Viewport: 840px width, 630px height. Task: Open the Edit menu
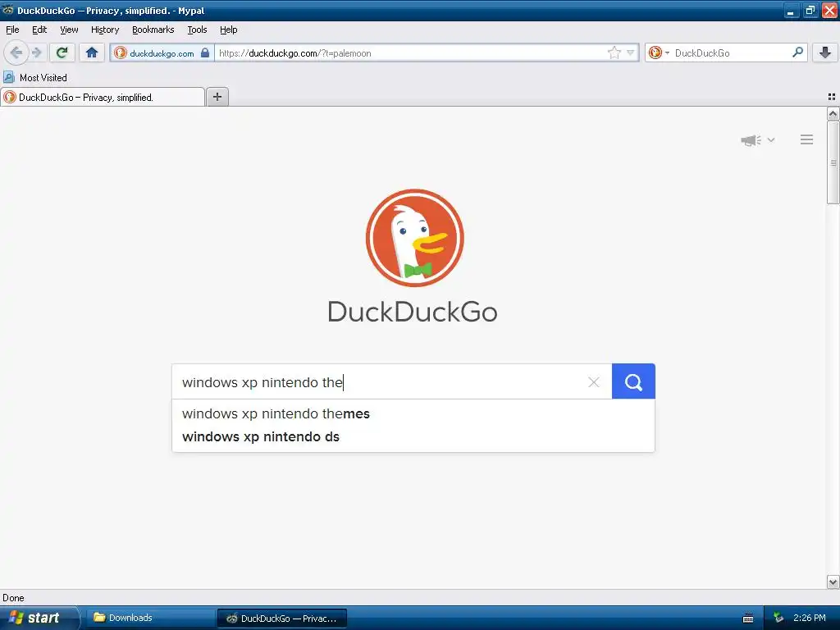coord(39,30)
